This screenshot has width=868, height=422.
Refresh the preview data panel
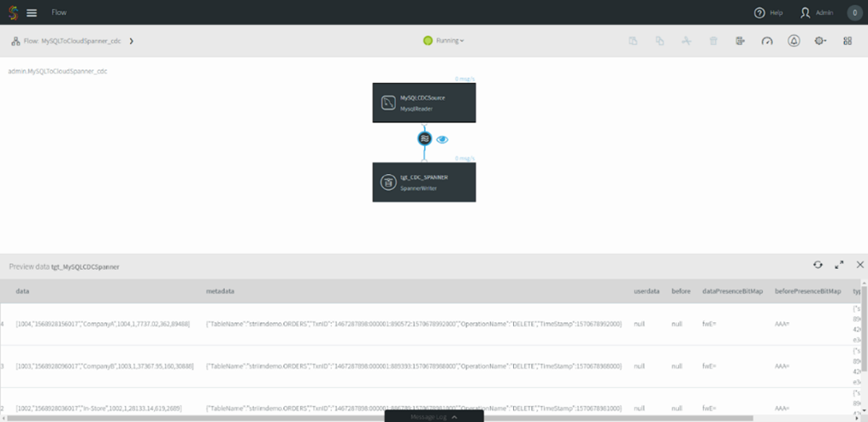[x=818, y=265]
